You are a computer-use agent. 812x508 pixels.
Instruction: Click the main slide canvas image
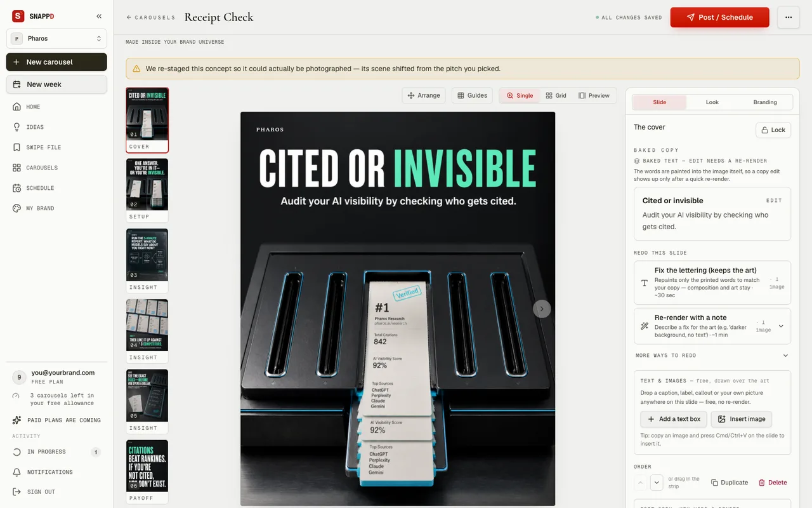398,309
